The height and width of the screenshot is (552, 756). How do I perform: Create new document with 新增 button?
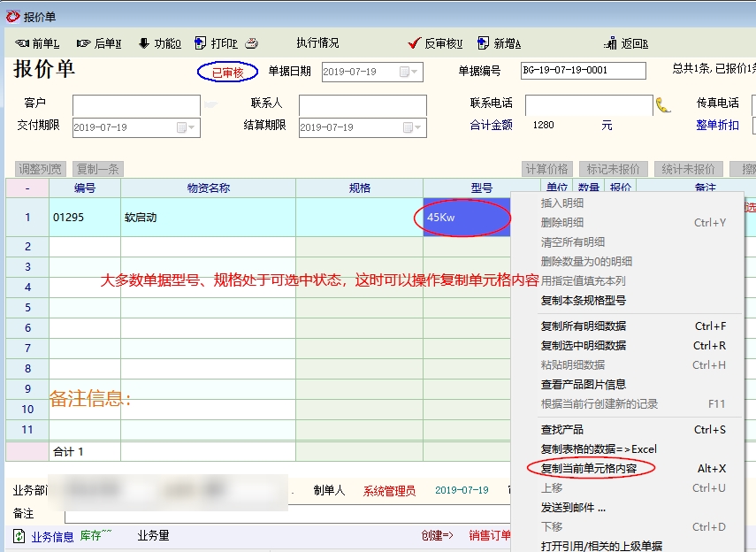(x=500, y=43)
